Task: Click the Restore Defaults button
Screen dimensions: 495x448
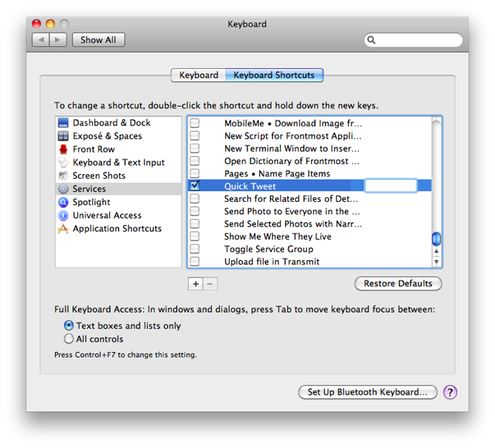Action: (398, 284)
